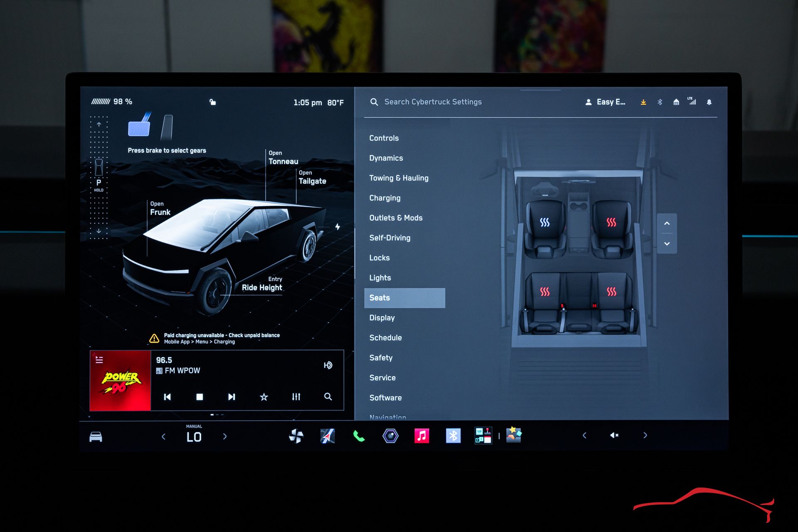The height and width of the screenshot is (532, 798).
Task: Open the dashcam camera app
Action: point(390,436)
